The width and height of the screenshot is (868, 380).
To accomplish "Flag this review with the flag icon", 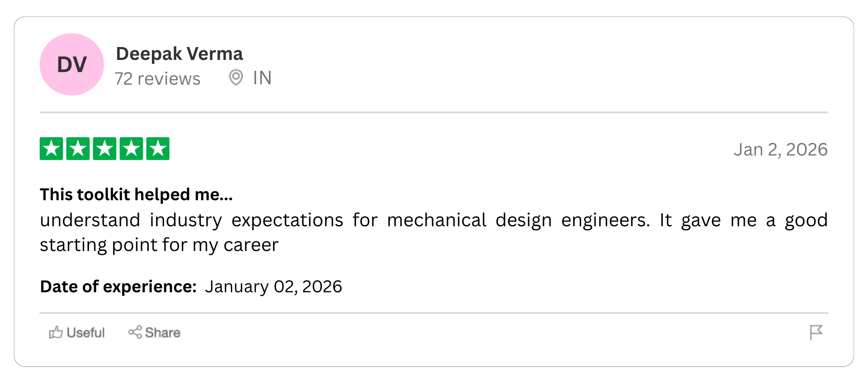I will pyautogui.click(x=816, y=333).
